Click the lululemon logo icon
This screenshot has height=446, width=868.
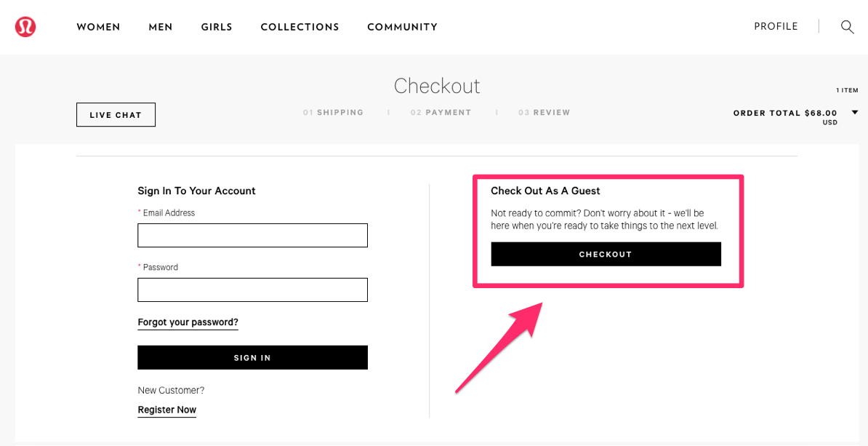tap(25, 27)
